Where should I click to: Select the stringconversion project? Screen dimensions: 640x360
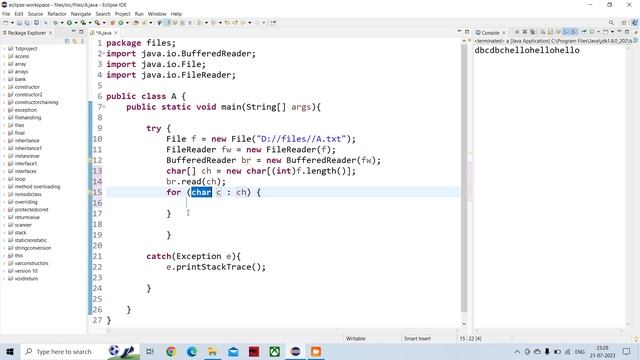click(x=33, y=248)
